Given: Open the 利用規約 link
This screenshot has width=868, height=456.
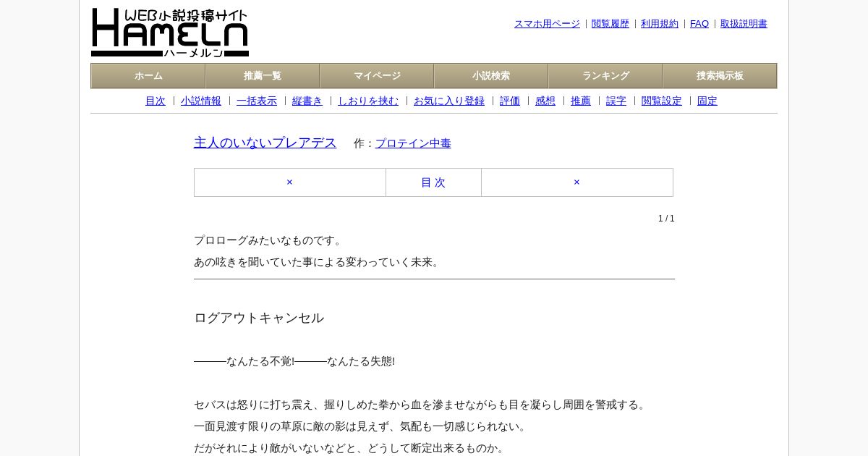Looking at the screenshot, I should (660, 24).
